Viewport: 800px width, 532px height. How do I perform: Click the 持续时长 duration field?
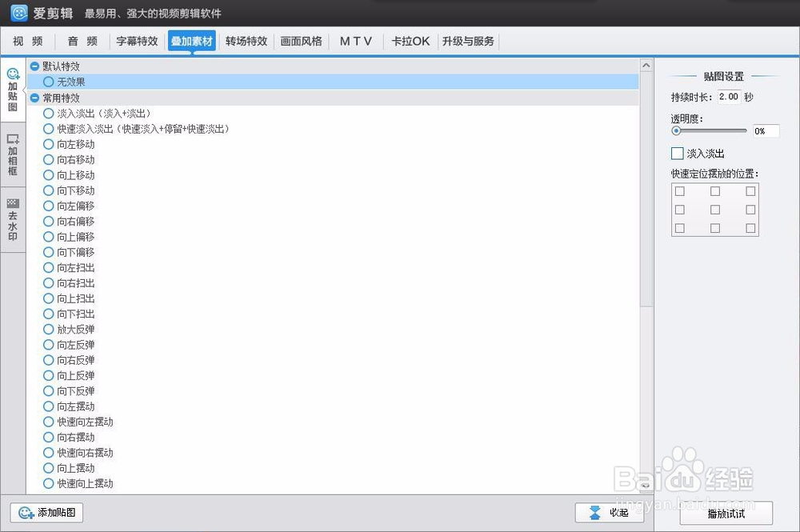(x=729, y=97)
